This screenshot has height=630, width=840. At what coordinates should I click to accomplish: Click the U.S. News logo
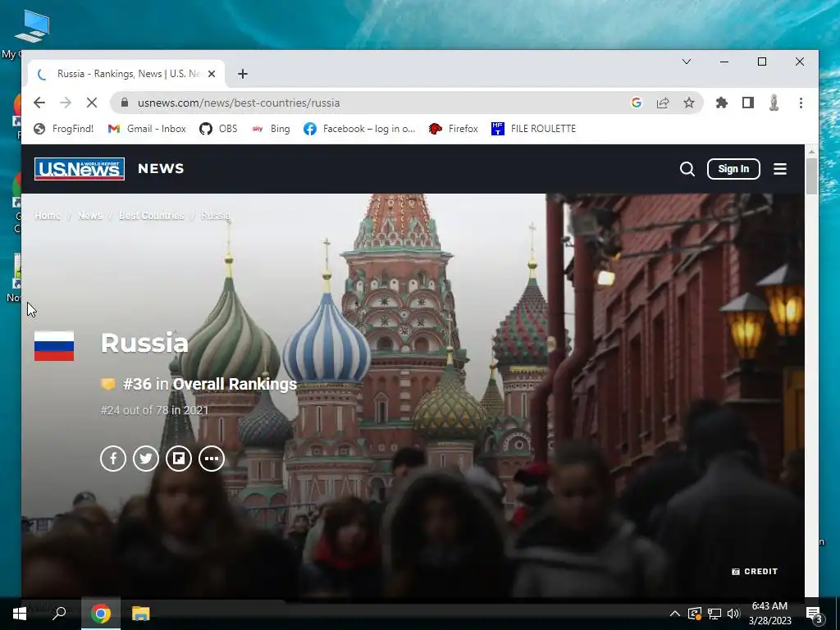point(80,169)
